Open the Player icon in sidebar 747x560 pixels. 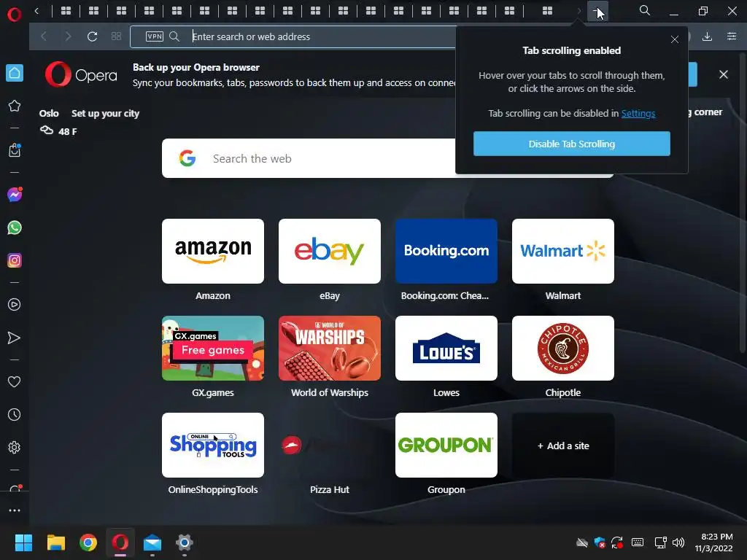click(x=15, y=305)
